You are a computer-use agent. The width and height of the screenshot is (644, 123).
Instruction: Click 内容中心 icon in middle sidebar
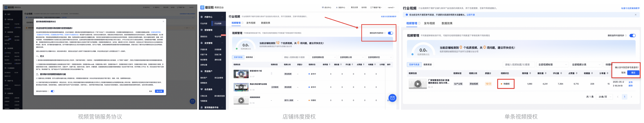pyautogui.click(x=202, y=17)
